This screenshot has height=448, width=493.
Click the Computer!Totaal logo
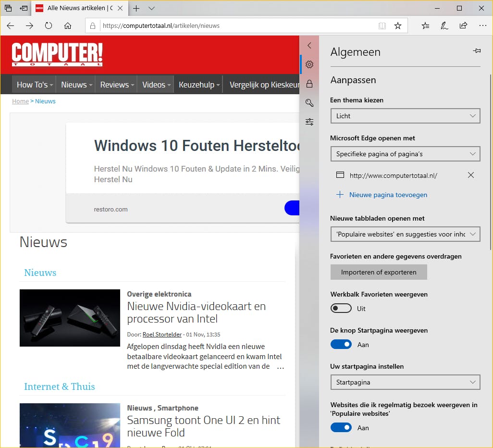[57, 54]
